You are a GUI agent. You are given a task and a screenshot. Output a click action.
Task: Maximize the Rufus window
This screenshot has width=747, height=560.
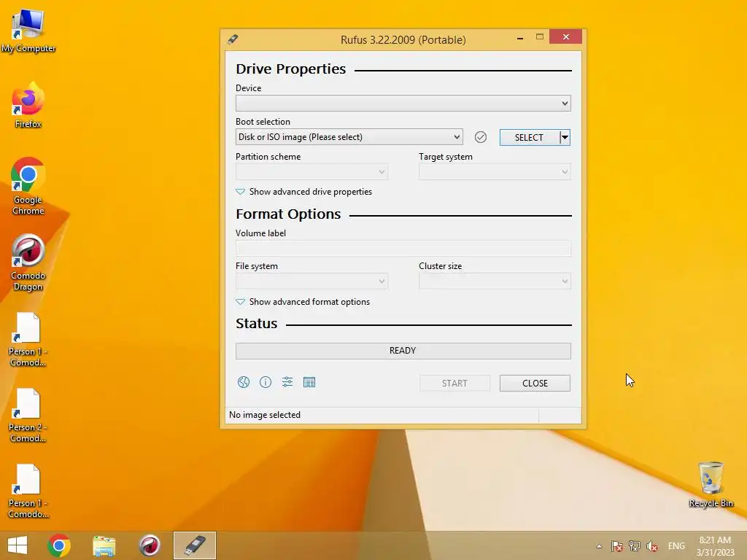tap(540, 36)
